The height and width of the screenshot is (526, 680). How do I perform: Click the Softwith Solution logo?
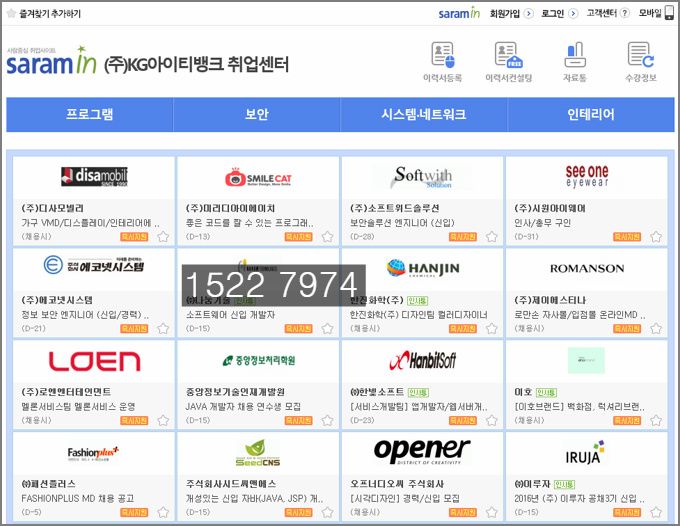click(422, 177)
